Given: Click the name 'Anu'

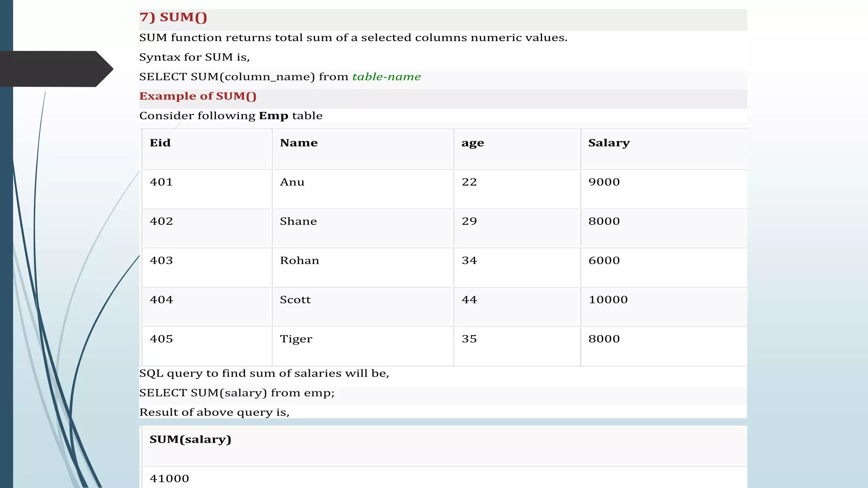Looking at the screenshot, I should [x=292, y=182].
